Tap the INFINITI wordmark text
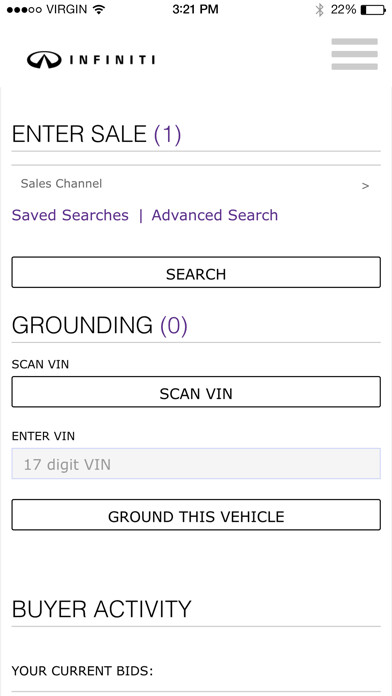The height and width of the screenshot is (696, 392). pyautogui.click(x=111, y=60)
